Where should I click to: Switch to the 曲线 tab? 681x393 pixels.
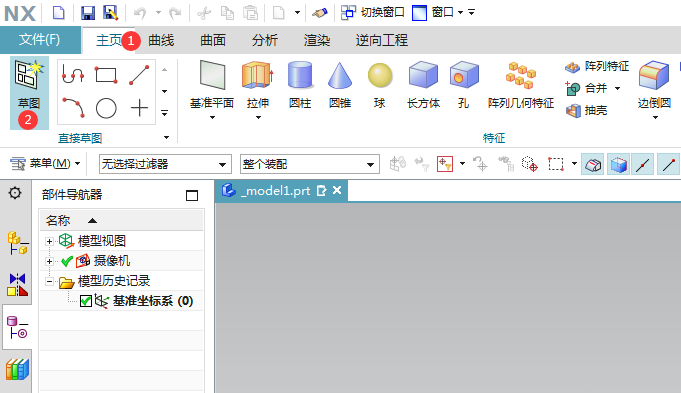(161, 40)
